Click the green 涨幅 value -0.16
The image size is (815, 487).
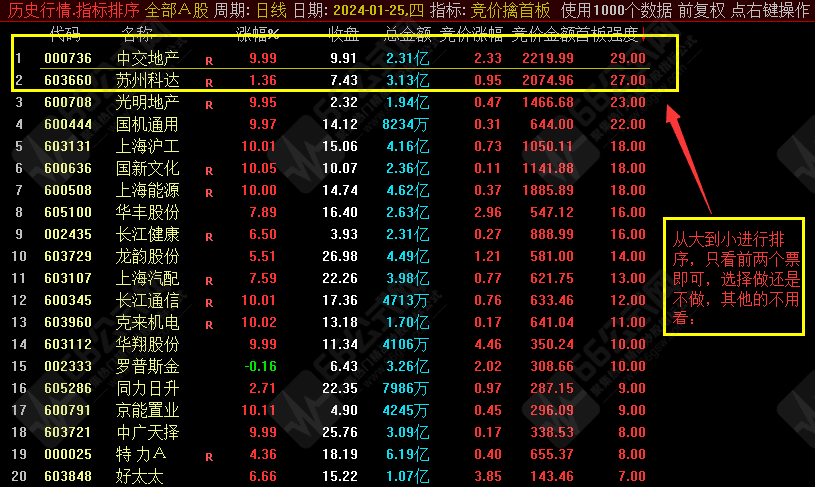click(261, 366)
